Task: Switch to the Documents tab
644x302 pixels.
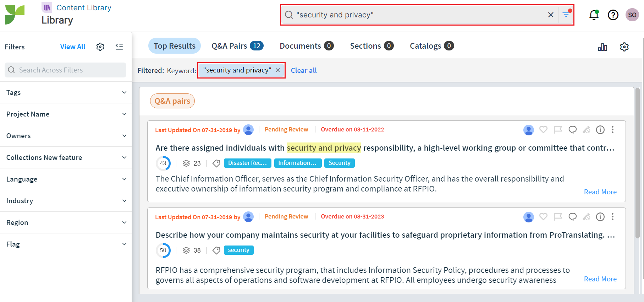Action: tap(306, 46)
